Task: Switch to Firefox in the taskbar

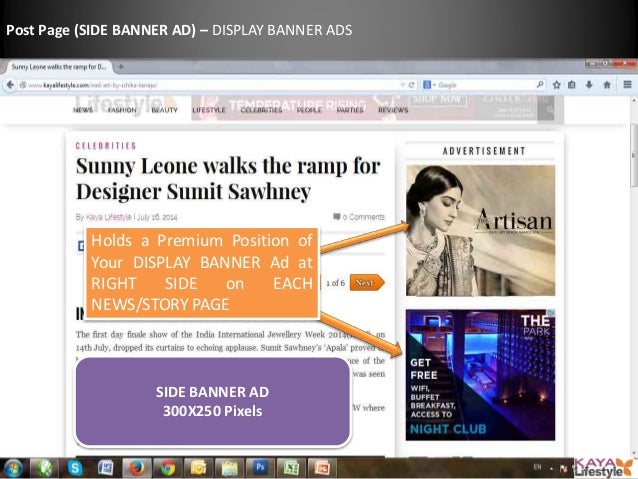Action: click(137, 468)
